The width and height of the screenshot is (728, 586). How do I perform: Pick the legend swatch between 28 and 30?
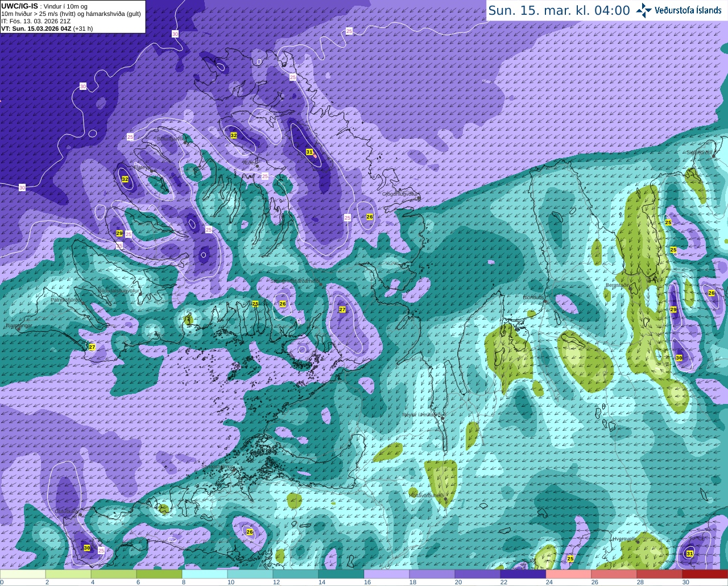[660, 574]
